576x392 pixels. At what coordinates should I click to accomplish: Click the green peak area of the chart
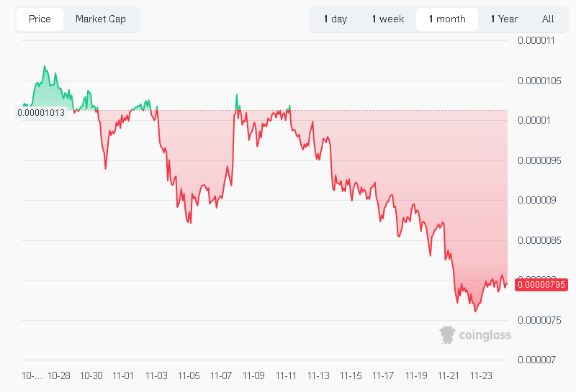pyautogui.click(x=46, y=90)
